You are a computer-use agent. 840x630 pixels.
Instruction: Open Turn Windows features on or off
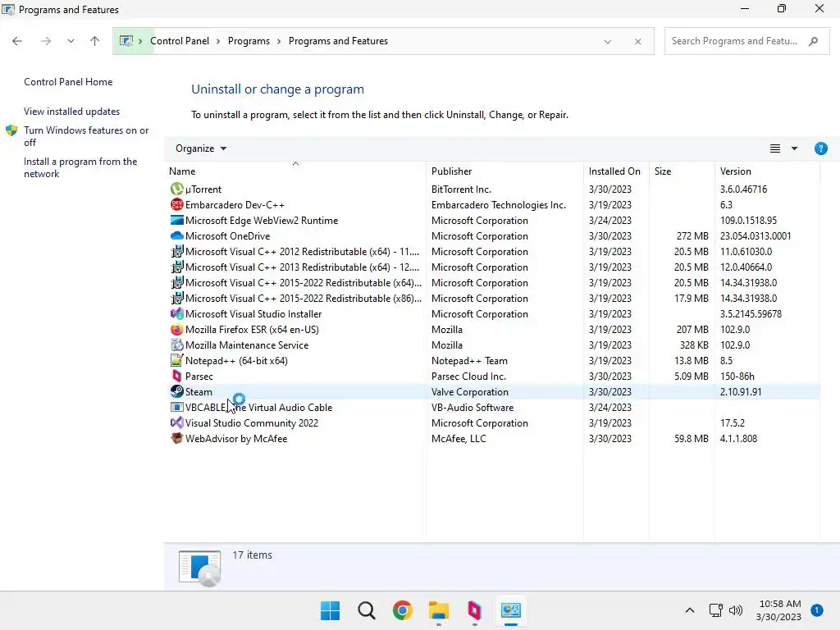(x=86, y=136)
